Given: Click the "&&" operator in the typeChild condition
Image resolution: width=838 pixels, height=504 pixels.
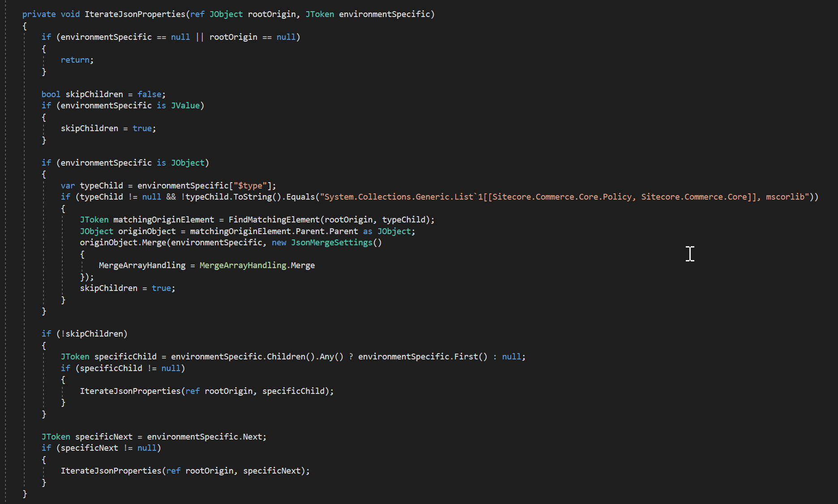Looking at the screenshot, I should coord(171,197).
